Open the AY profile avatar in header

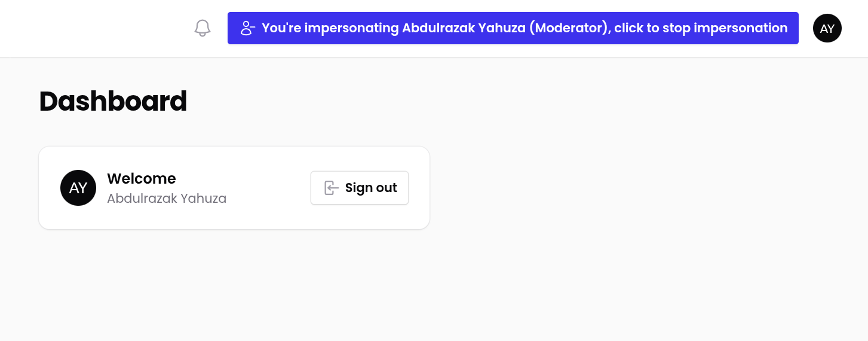click(x=827, y=28)
